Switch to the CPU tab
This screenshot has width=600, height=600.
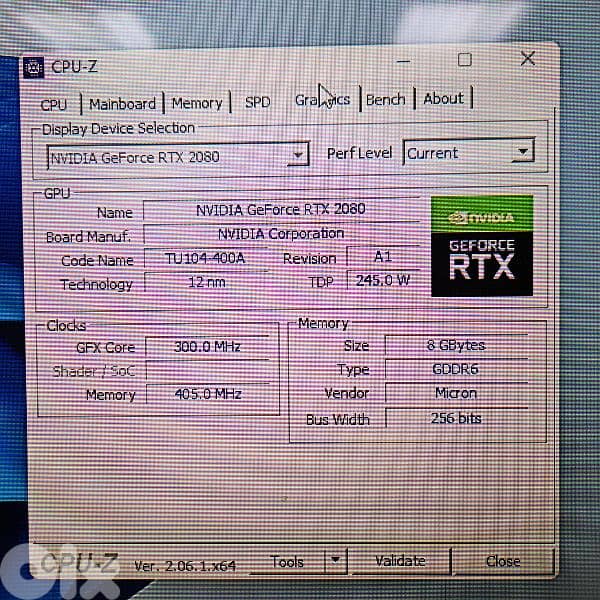click(x=54, y=105)
